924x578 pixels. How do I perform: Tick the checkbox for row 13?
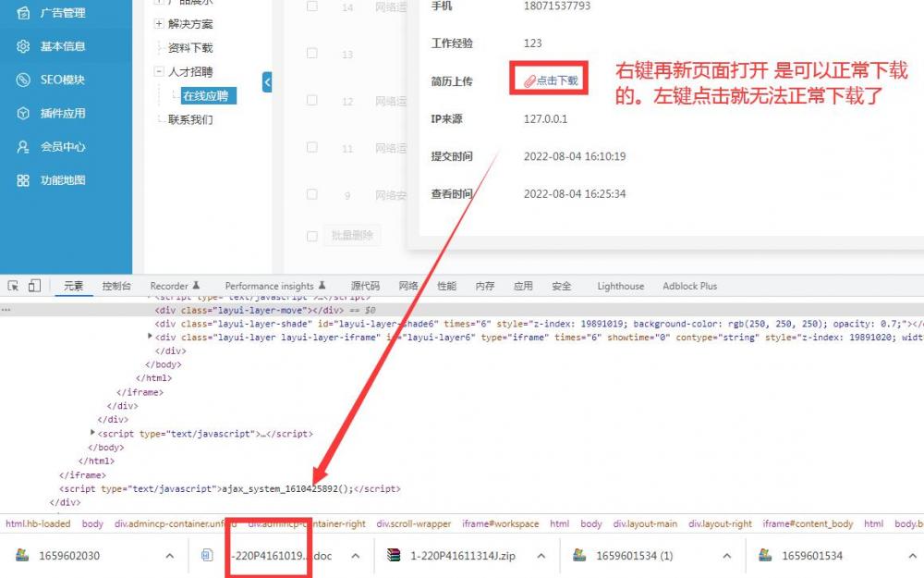click(312, 53)
